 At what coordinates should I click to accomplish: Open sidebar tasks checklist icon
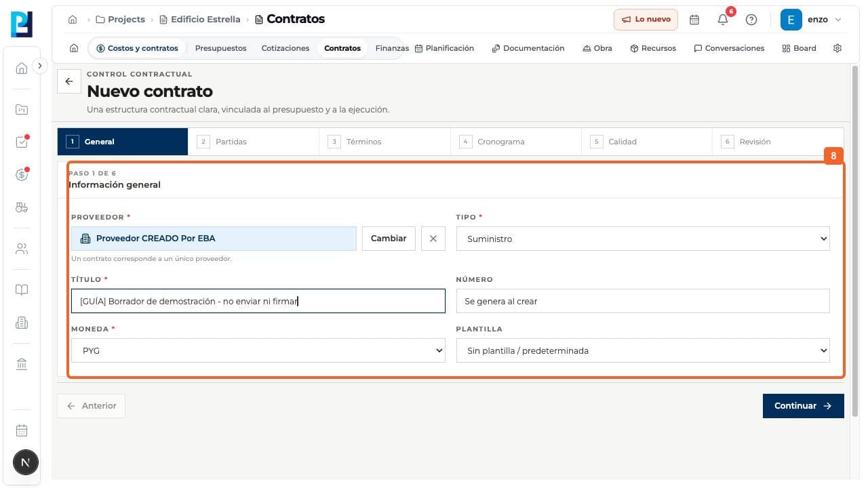point(22,142)
